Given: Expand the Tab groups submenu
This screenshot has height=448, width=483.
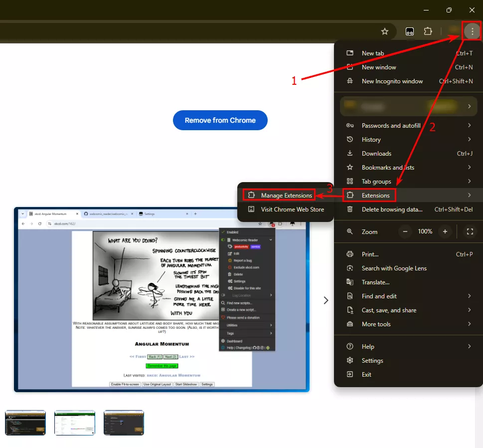Looking at the screenshot, I should (x=408, y=181).
